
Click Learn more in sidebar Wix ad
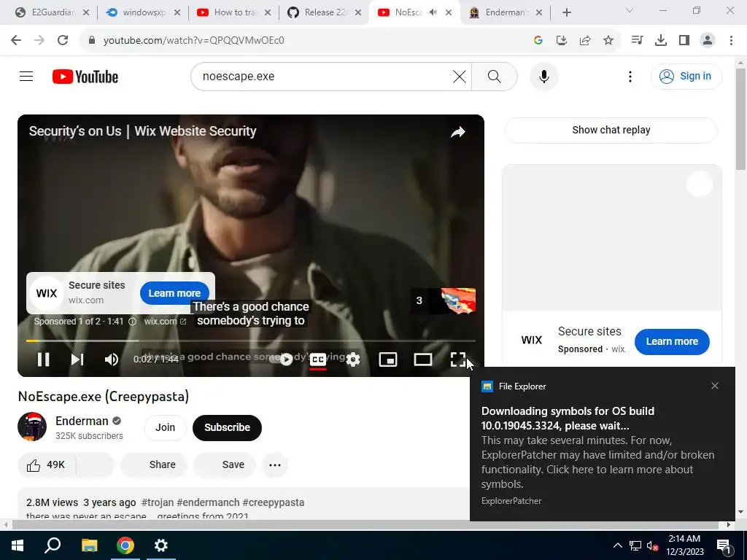pos(672,341)
